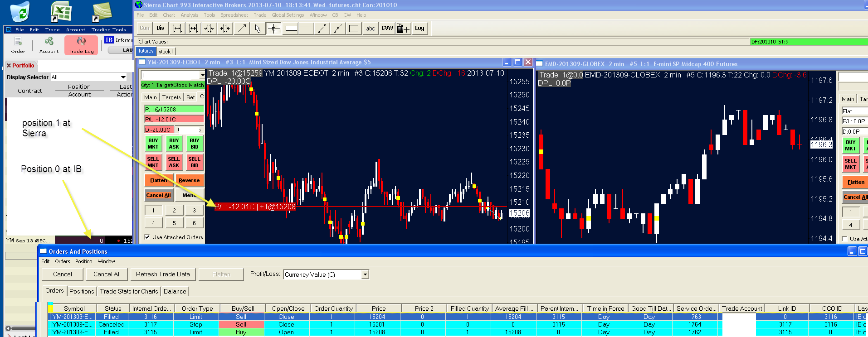Open the Display Selector All dropdown
This screenshot has height=337, width=868.
123,77
